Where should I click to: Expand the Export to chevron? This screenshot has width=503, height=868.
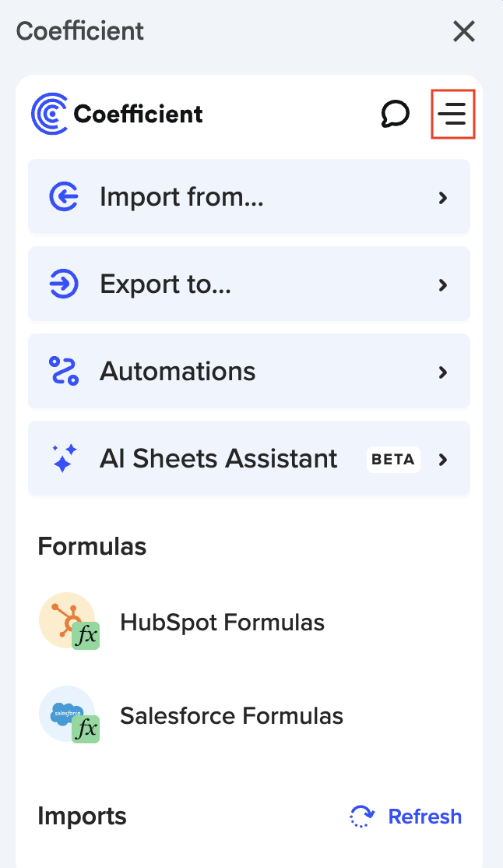[x=443, y=285]
